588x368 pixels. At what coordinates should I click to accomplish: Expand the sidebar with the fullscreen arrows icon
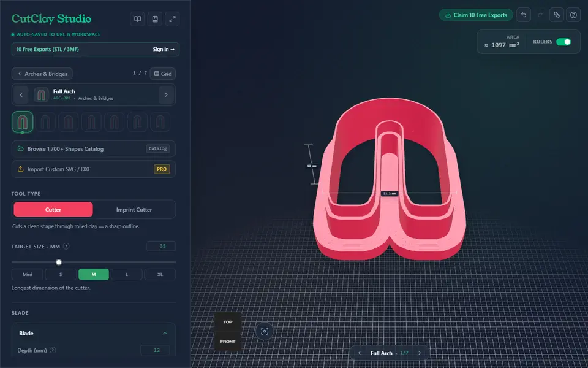172,19
